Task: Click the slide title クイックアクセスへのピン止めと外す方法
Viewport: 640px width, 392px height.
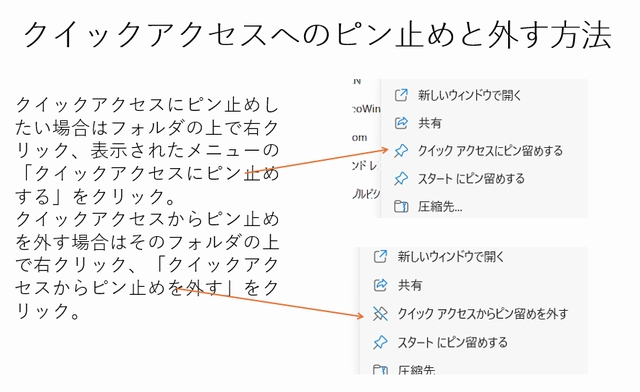Action: click(x=317, y=36)
